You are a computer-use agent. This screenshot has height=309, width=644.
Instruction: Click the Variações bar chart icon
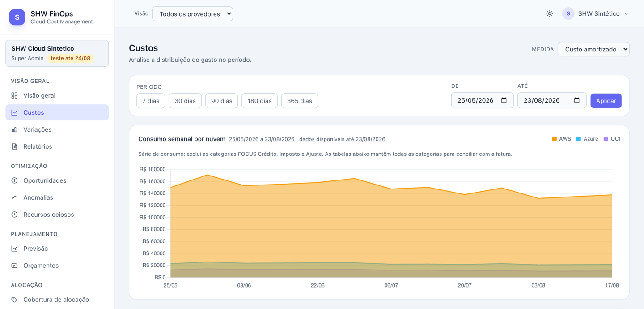click(14, 129)
